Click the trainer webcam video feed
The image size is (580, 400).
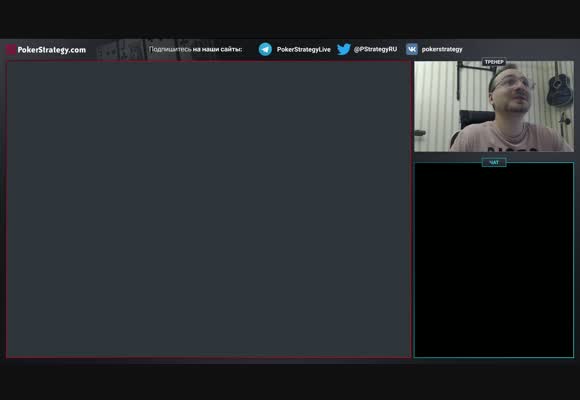point(494,106)
